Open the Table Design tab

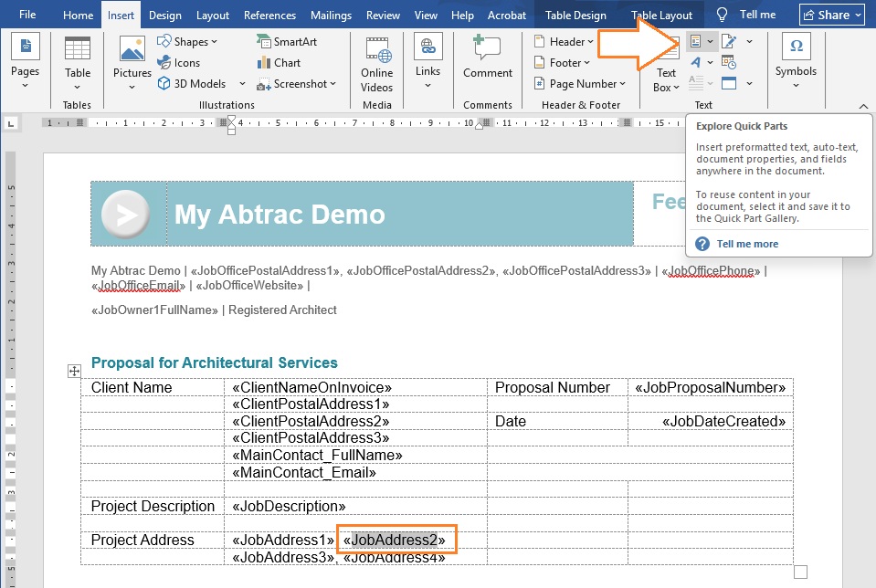coord(575,16)
